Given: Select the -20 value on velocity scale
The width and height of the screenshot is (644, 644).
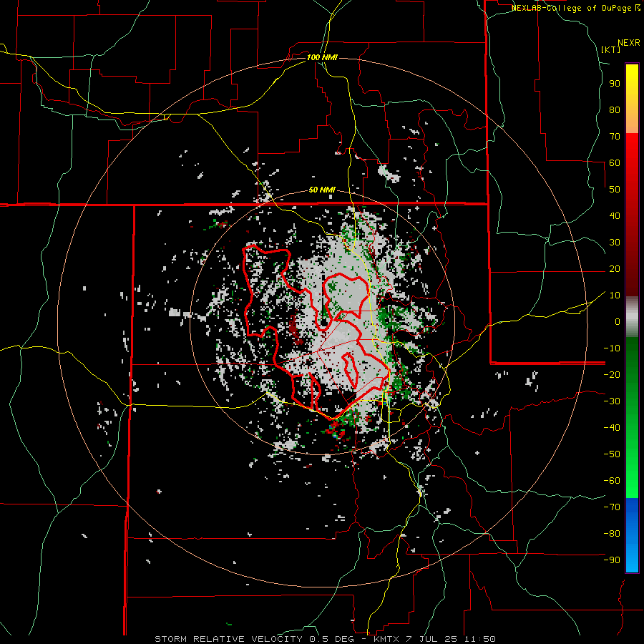Looking at the screenshot, I should [612, 375].
